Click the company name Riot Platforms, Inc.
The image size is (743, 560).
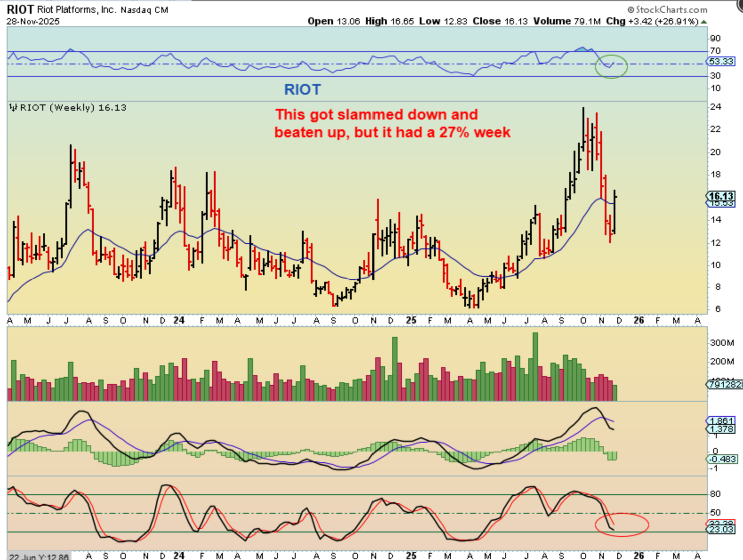click(x=76, y=10)
